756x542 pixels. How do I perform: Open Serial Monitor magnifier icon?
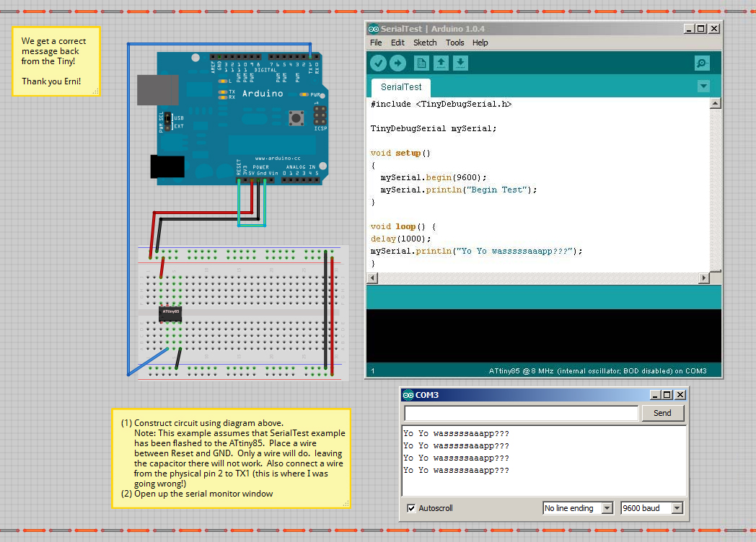[x=702, y=63]
